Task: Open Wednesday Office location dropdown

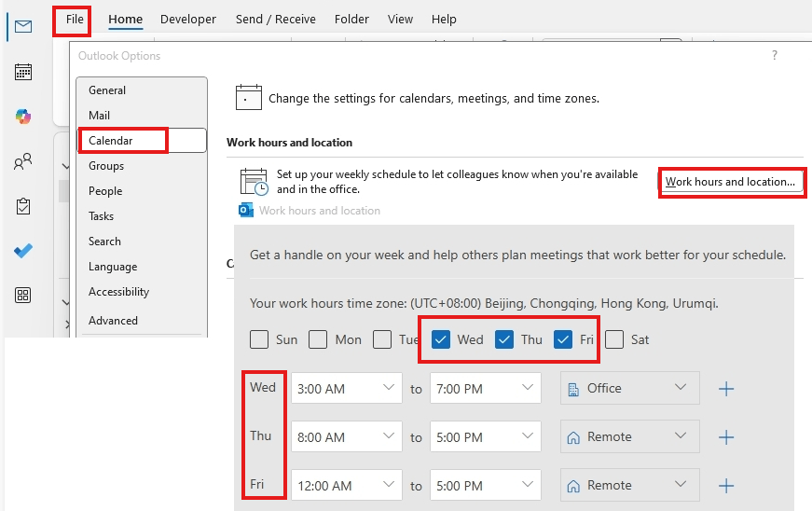Action: [629, 388]
